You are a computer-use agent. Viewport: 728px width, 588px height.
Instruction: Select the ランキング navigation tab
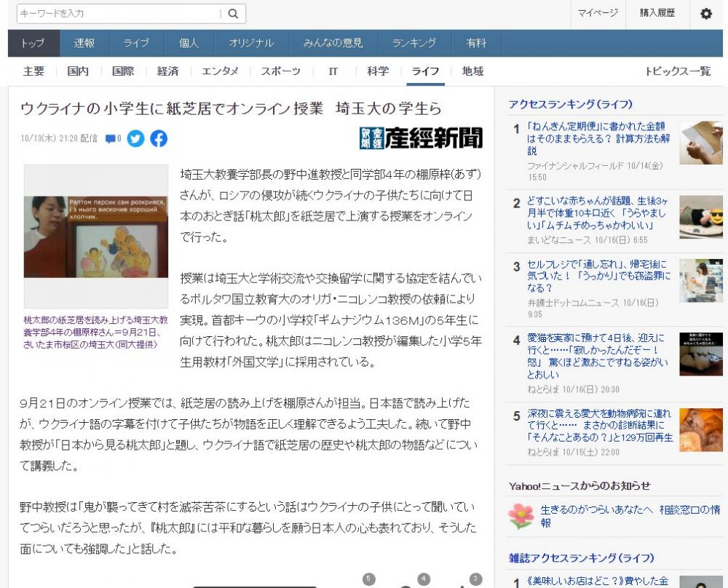click(x=414, y=43)
